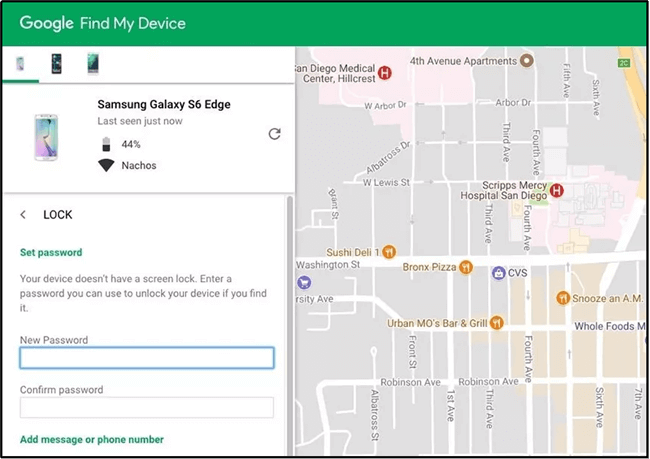Open Urban MO's Bar & Grill marker
The image size is (650, 459).
tap(498, 322)
